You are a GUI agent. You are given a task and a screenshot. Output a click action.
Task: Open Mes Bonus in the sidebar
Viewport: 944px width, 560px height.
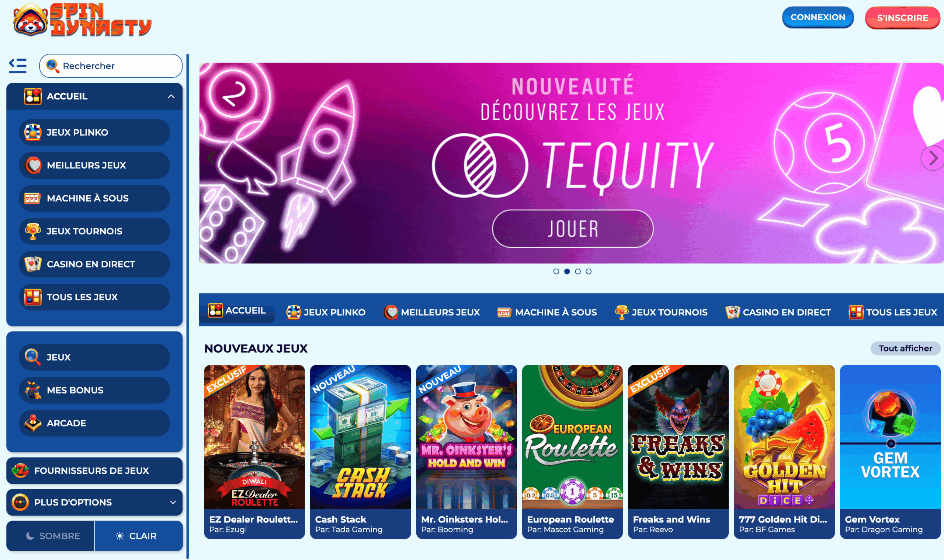click(x=94, y=390)
